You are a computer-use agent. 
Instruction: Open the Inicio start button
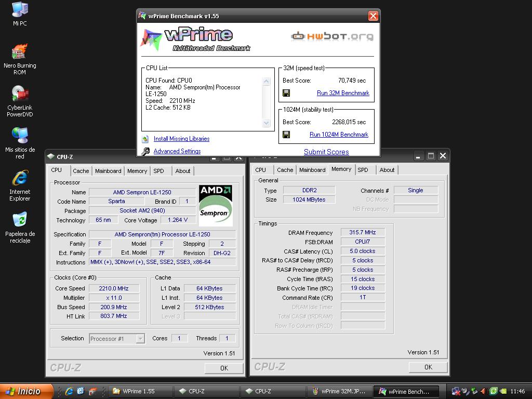(x=26, y=391)
